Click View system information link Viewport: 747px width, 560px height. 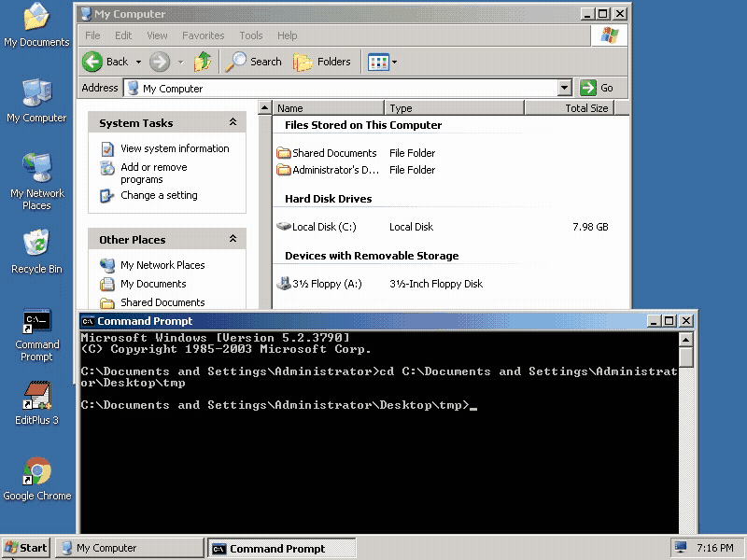(x=175, y=148)
